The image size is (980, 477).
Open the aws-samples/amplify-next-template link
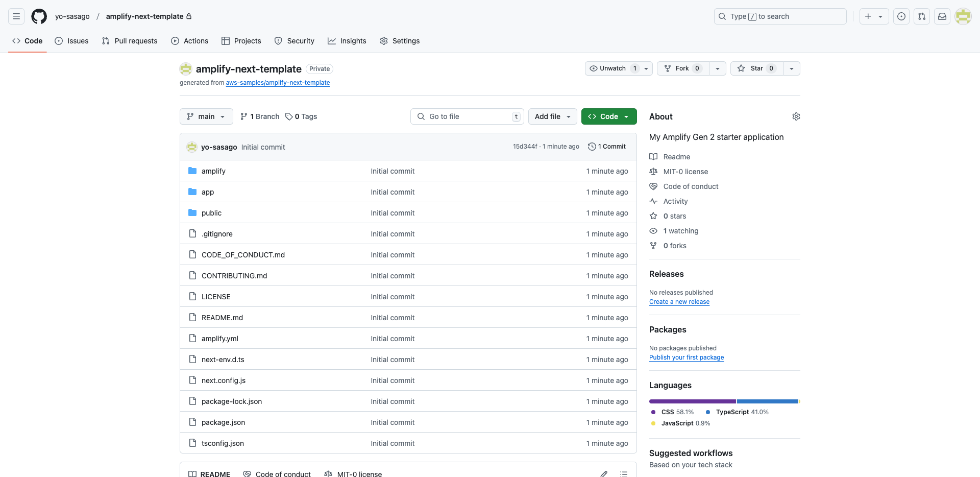(278, 83)
